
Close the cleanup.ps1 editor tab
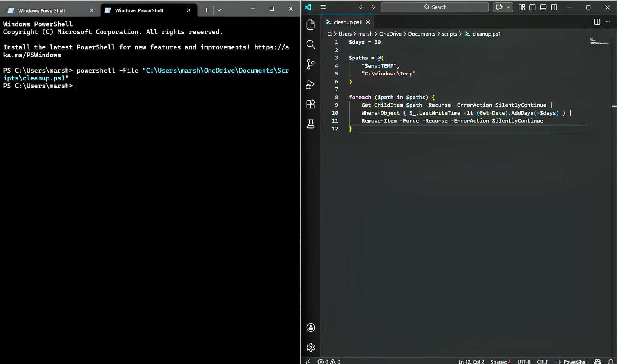pyautogui.click(x=368, y=22)
